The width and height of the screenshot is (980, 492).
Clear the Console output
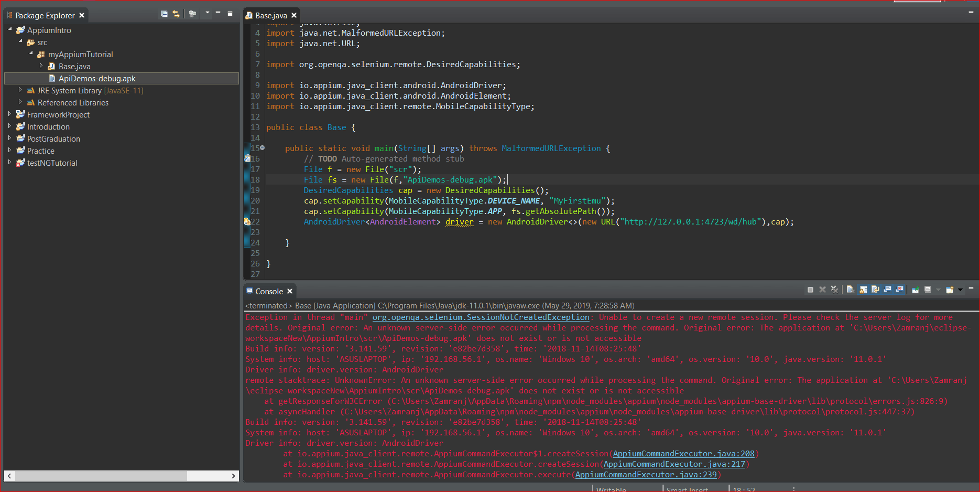[850, 289]
